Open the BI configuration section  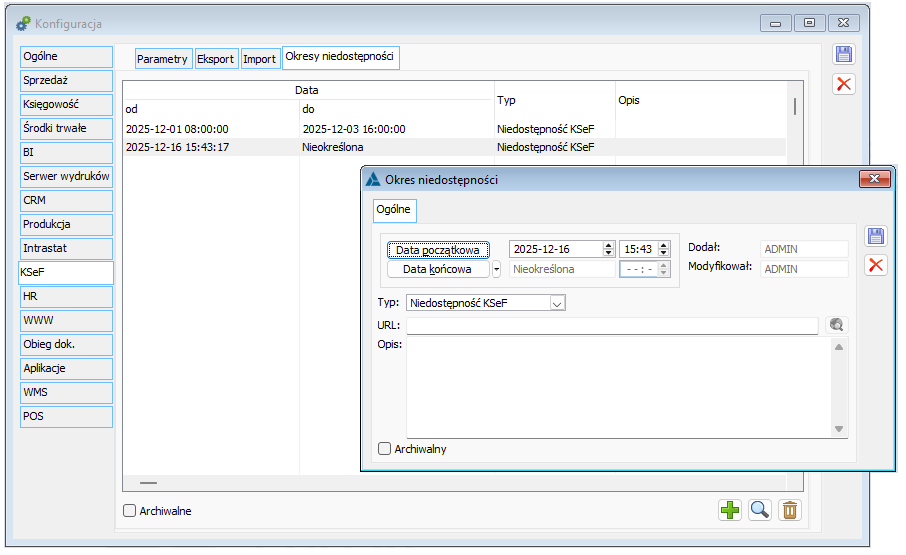(x=66, y=152)
